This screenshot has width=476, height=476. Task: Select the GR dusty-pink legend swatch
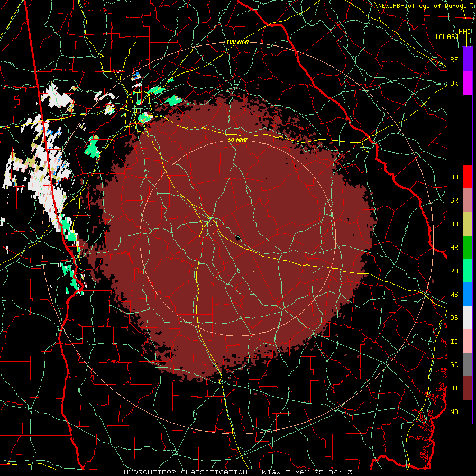click(467, 200)
